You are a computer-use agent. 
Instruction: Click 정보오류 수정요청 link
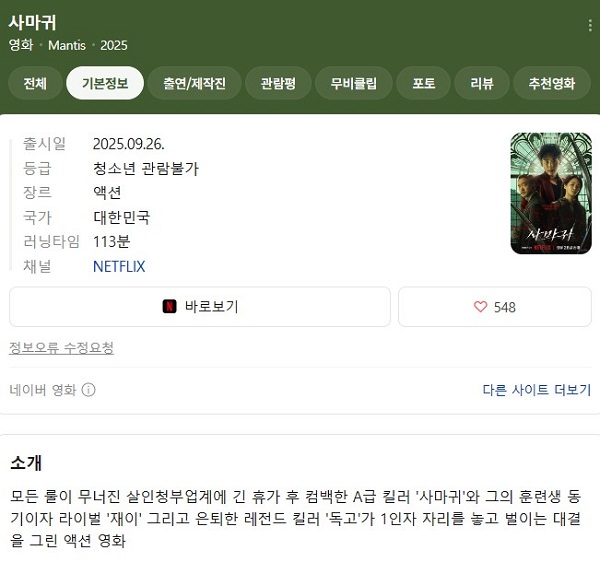(61, 348)
